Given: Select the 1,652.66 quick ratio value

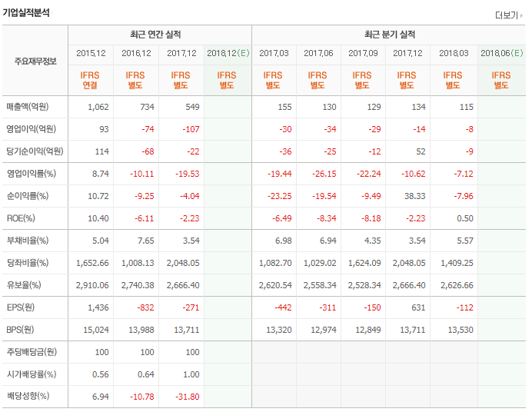Looking at the screenshot, I should coord(92,263).
